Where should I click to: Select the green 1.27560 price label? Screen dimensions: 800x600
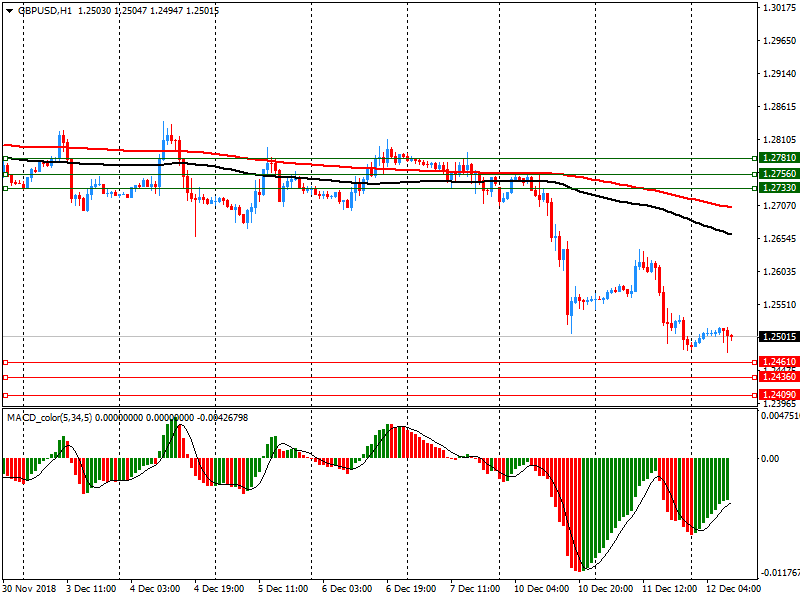click(778, 174)
